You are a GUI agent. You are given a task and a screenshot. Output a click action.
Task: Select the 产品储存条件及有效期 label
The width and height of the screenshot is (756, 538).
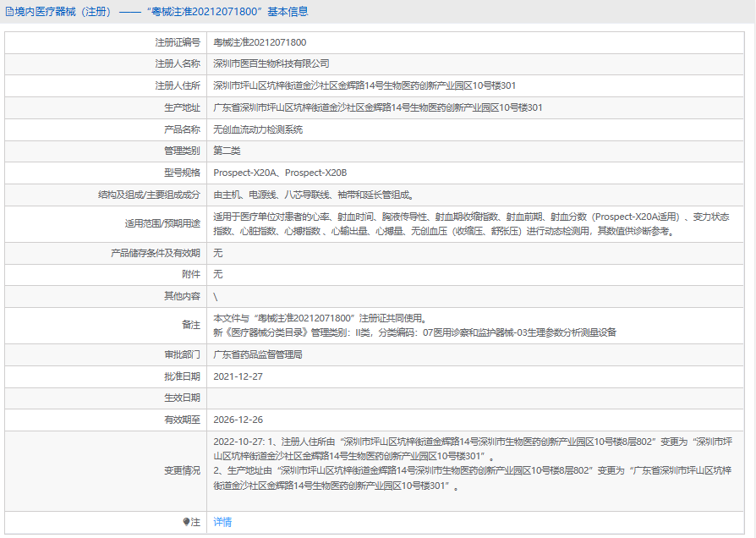tap(156, 253)
